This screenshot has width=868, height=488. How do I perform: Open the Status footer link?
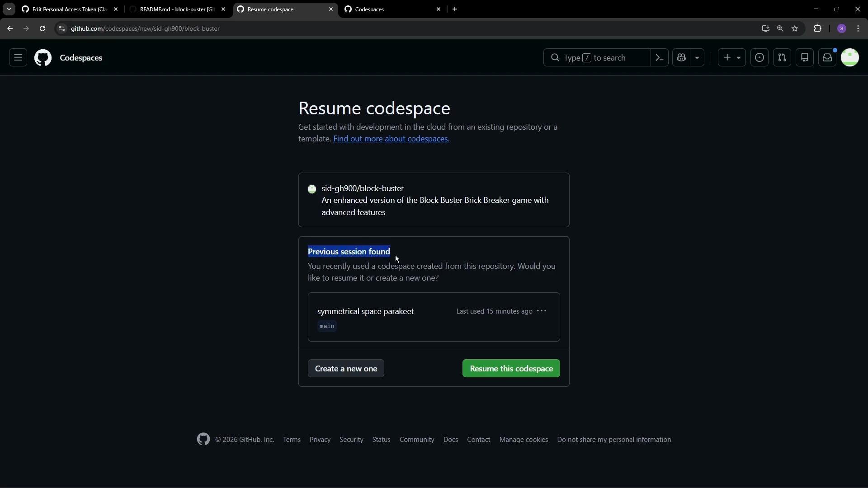(x=381, y=440)
